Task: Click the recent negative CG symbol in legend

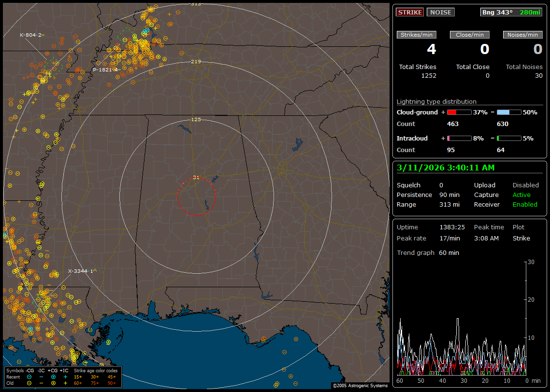Action: (x=29, y=377)
